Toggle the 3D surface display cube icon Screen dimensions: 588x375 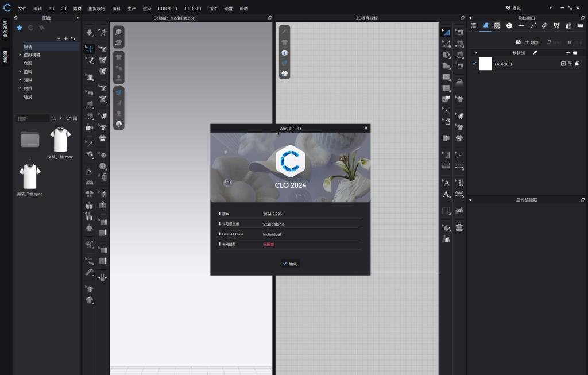click(119, 32)
